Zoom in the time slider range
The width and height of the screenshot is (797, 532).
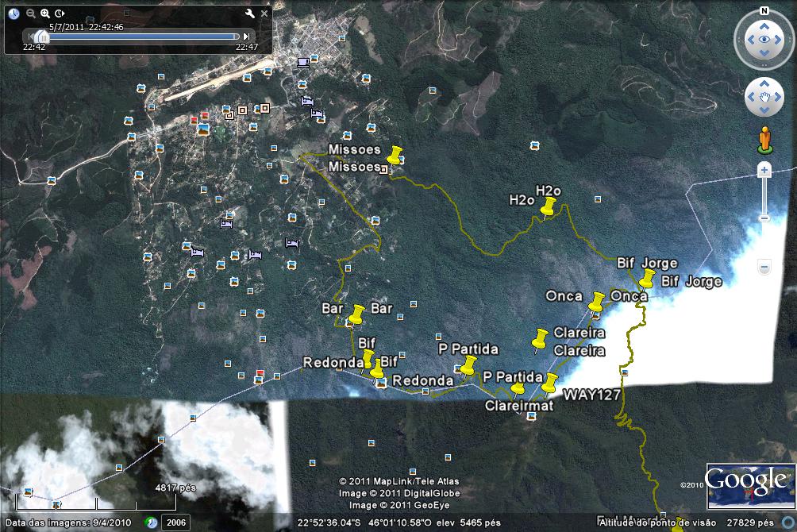click(45, 13)
